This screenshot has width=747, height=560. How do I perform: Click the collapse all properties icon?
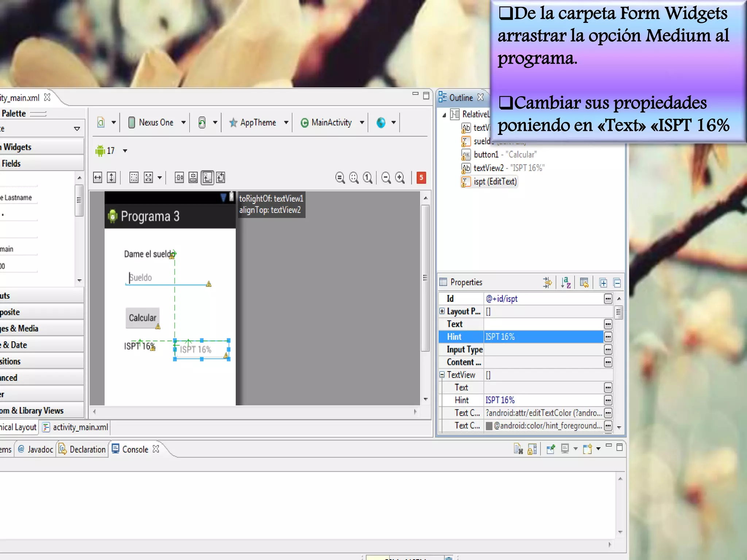(617, 283)
